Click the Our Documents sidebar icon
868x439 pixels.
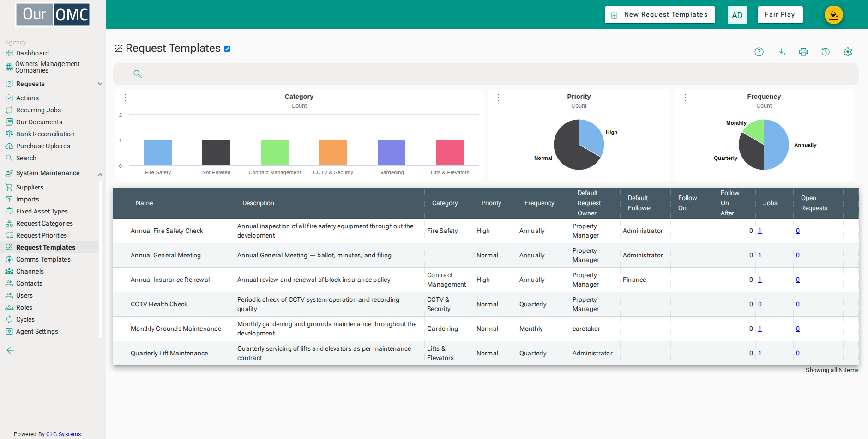(9, 122)
